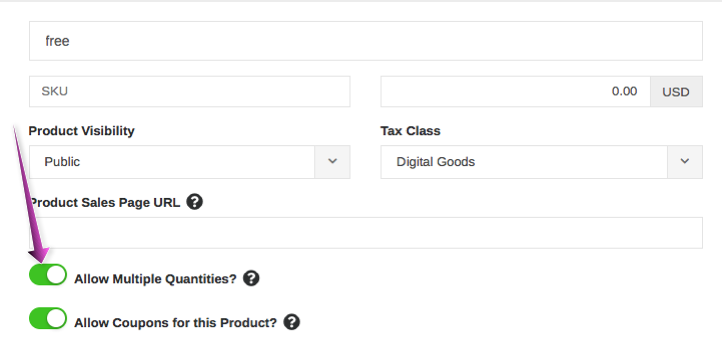Click the Tax Class label

tap(410, 131)
